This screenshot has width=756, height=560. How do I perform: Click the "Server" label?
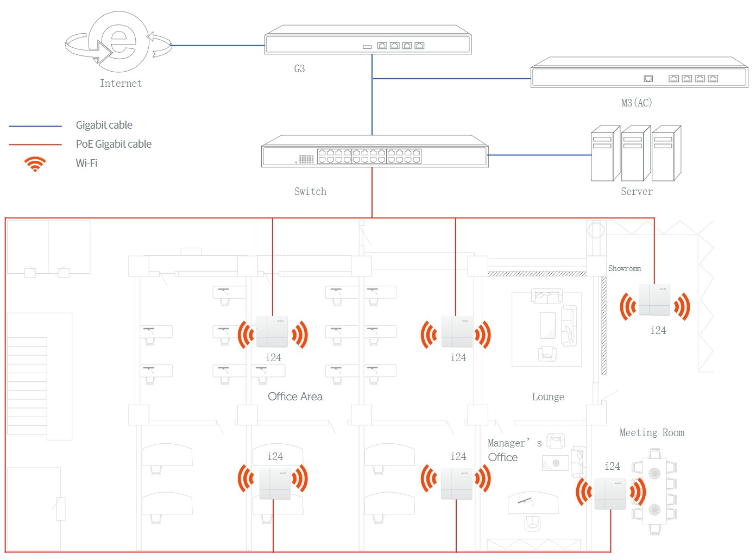point(637,192)
